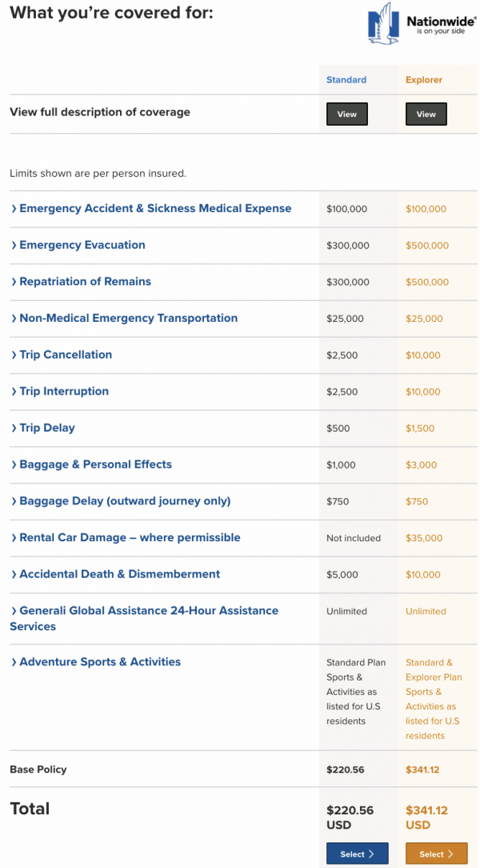This screenshot has height=868, width=480.
Task: Expand Adventure Sports & Activities section
Action: coord(100,662)
